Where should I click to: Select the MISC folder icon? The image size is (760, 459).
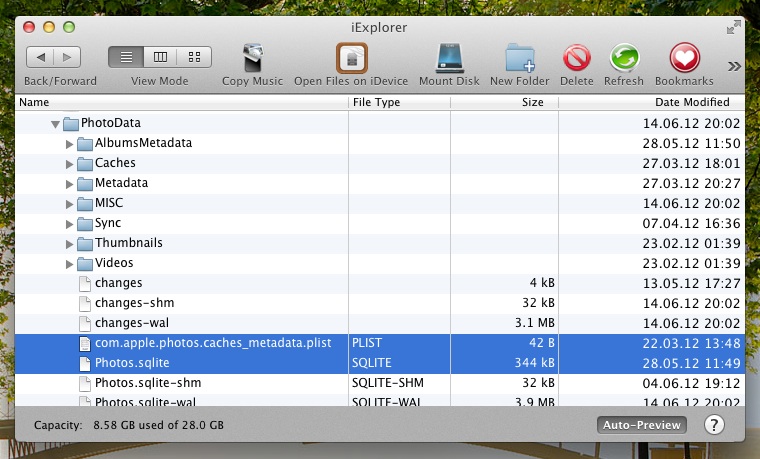pyautogui.click(x=85, y=204)
